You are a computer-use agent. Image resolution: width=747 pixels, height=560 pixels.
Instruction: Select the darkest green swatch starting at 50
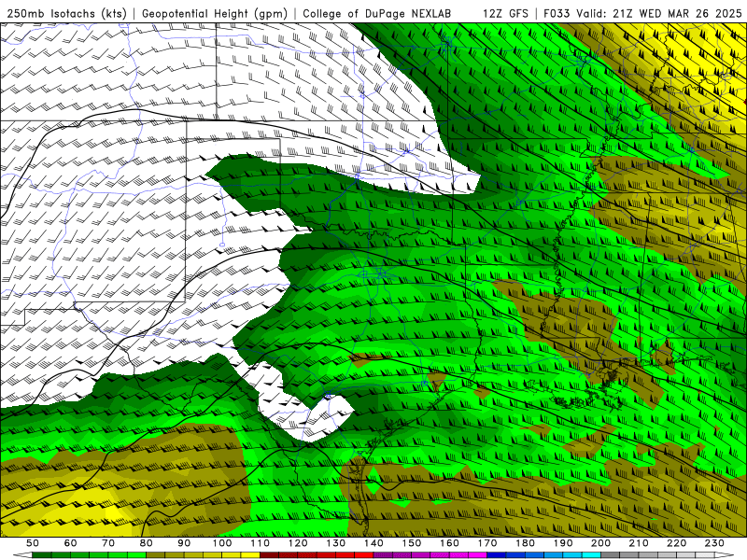(x=42, y=554)
